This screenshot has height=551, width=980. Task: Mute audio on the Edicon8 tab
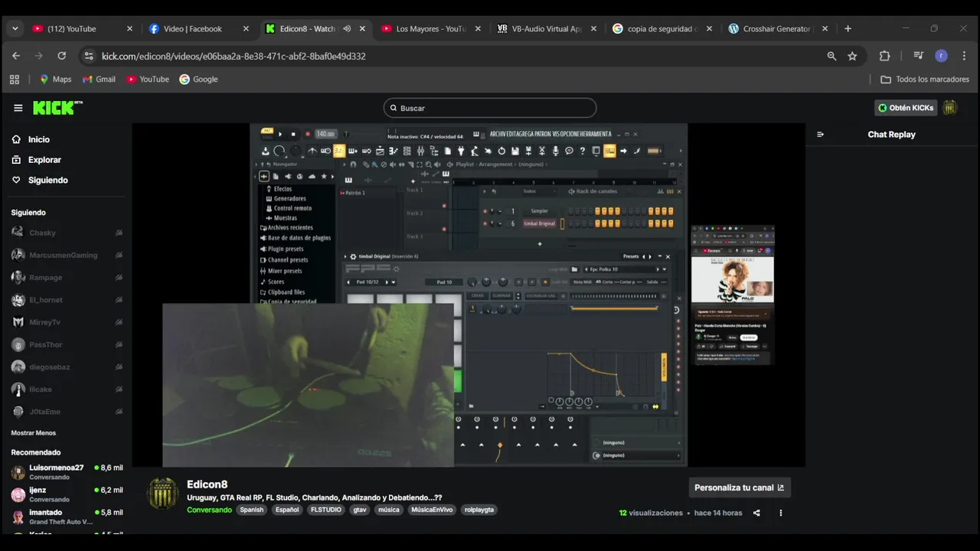(x=347, y=28)
